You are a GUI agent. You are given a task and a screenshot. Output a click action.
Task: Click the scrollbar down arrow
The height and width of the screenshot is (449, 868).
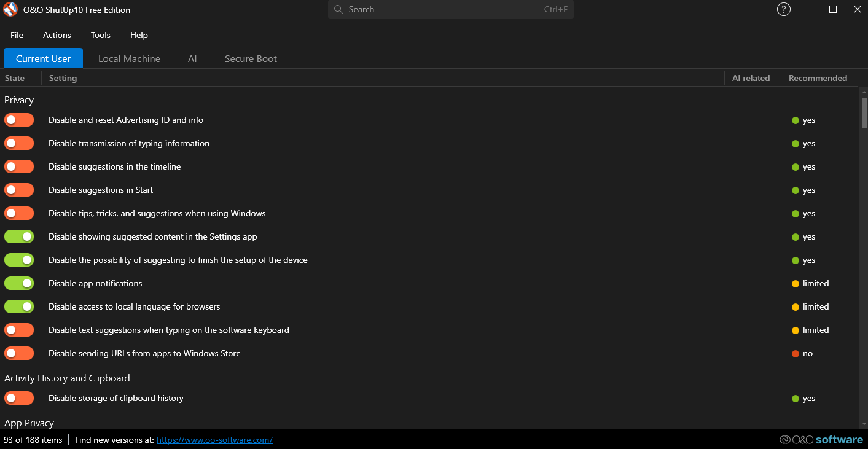click(x=864, y=423)
